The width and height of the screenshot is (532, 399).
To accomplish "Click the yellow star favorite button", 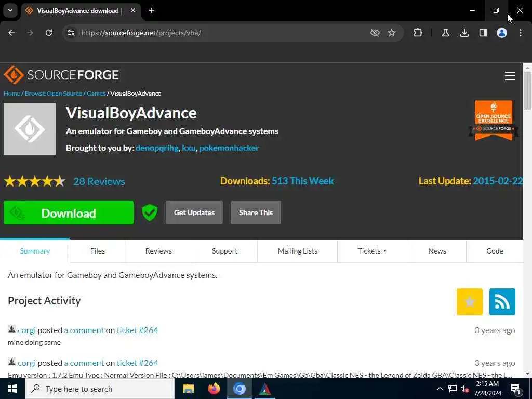I will coord(470,302).
